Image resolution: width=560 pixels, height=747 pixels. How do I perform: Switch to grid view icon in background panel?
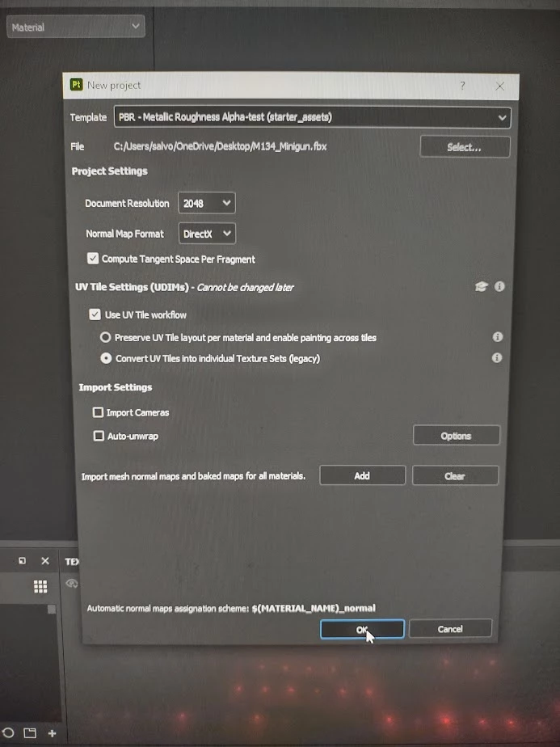(40, 586)
